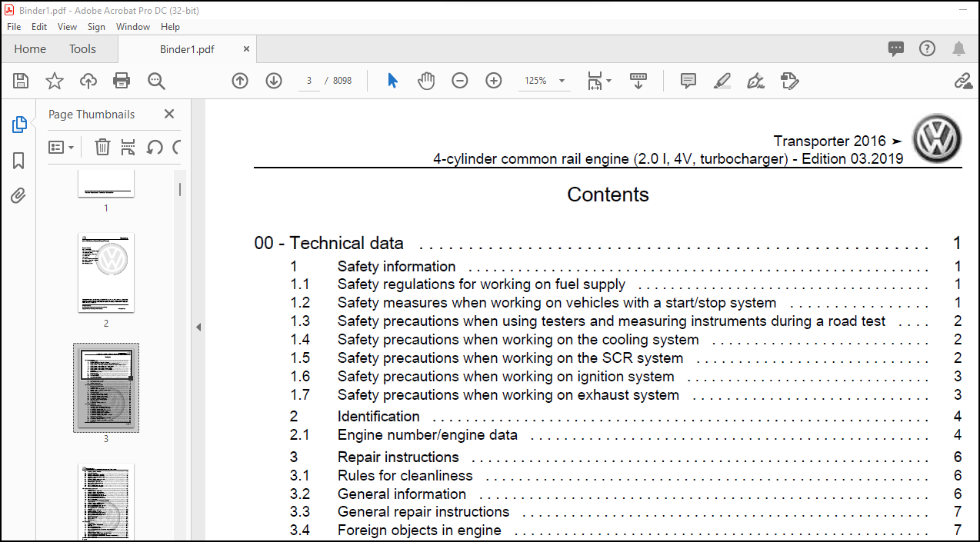Click 'Safety precautions when working on the SCR system'
Image resolution: width=980 pixels, height=542 pixels.
click(511, 358)
